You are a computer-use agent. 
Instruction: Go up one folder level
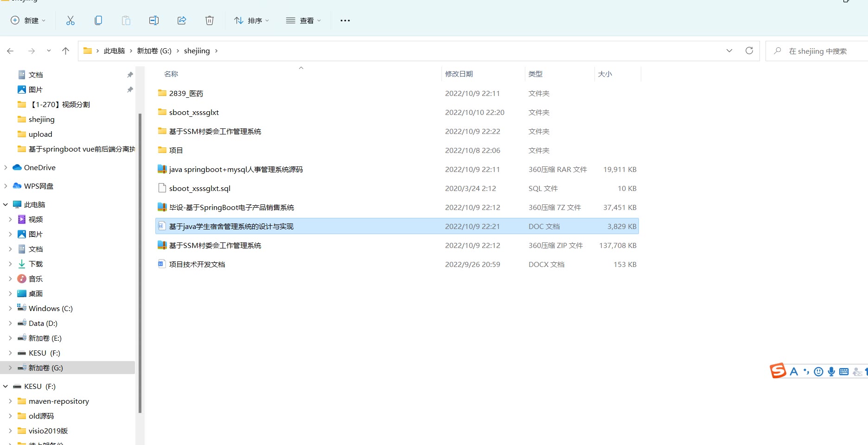[x=66, y=51]
